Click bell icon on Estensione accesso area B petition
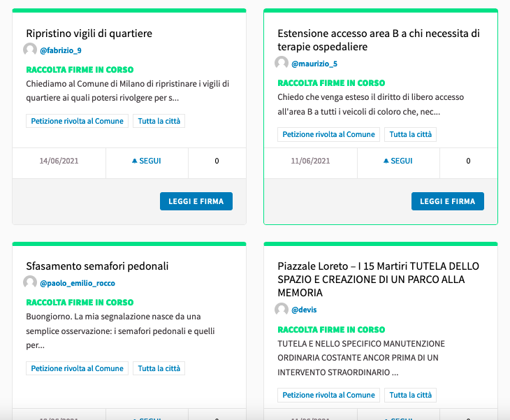The height and width of the screenshot is (420, 510). point(386,161)
